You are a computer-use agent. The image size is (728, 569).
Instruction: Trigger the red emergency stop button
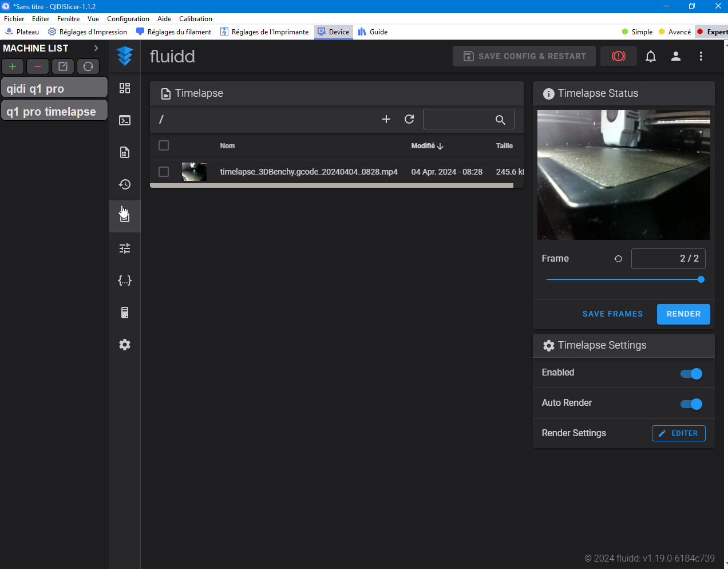tap(619, 56)
